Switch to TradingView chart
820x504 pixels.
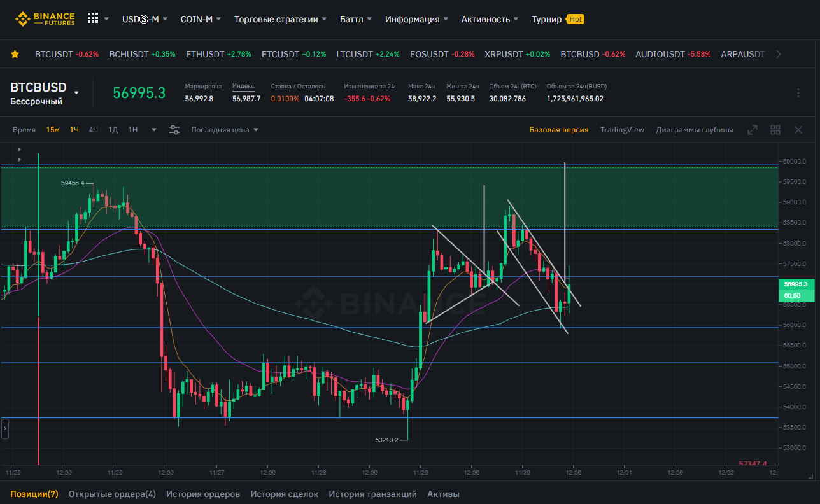pos(622,130)
